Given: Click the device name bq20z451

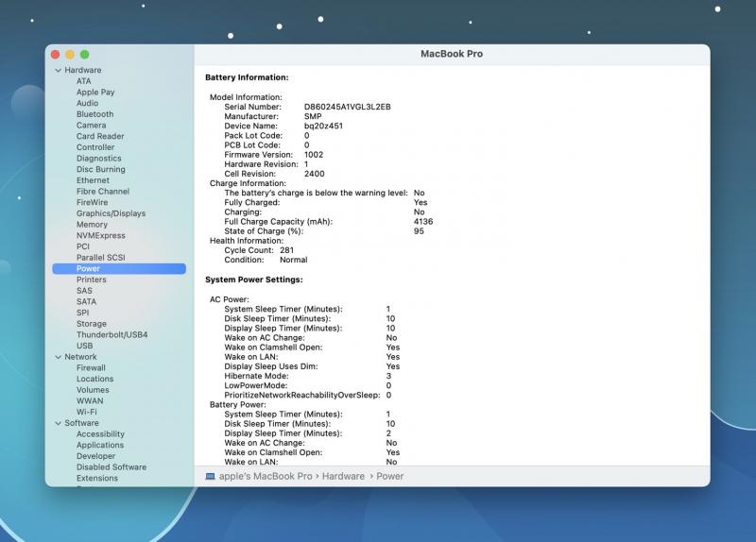Looking at the screenshot, I should click(x=323, y=127).
